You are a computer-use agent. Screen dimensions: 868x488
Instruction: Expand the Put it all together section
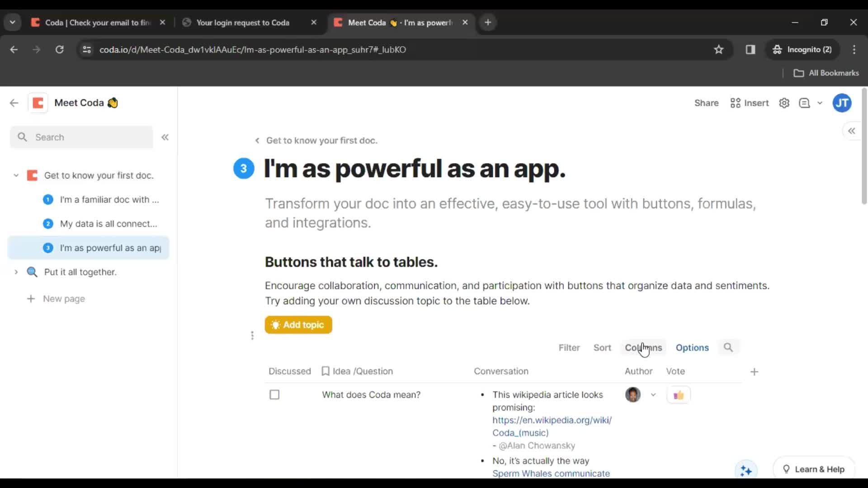(15, 272)
